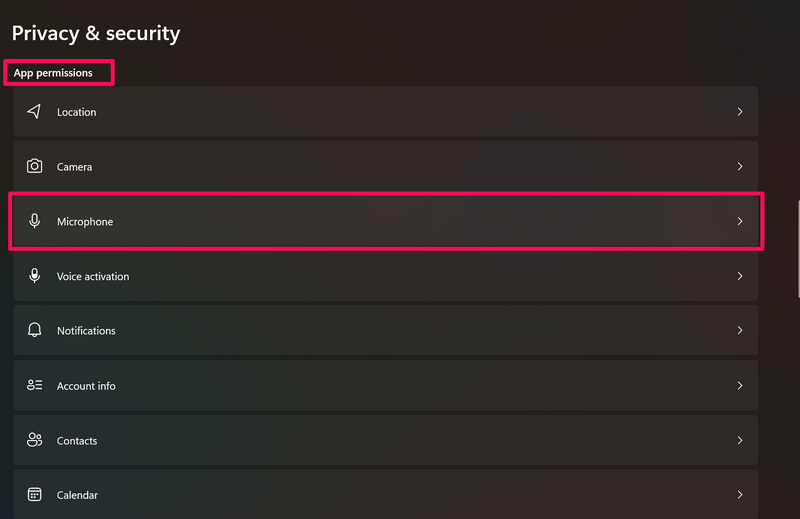The width and height of the screenshot is (800, 519).
Task: Click the Contacts people icon
Action: coord(35,440)
